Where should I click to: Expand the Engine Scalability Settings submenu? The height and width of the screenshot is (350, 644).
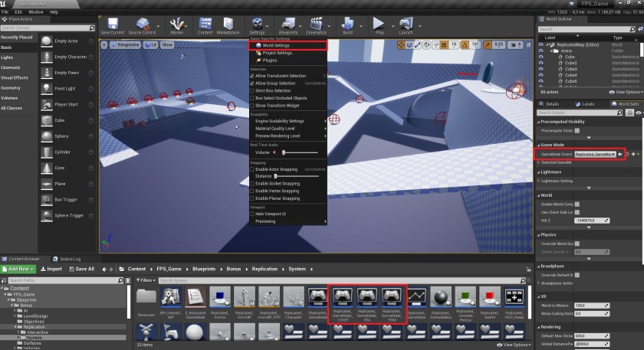point(281,121)
